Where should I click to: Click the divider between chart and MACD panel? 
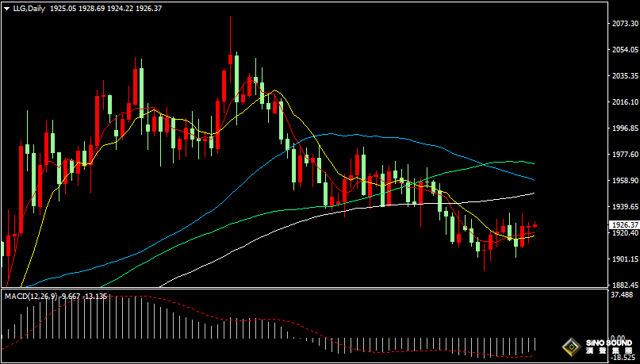click(301, 289)
